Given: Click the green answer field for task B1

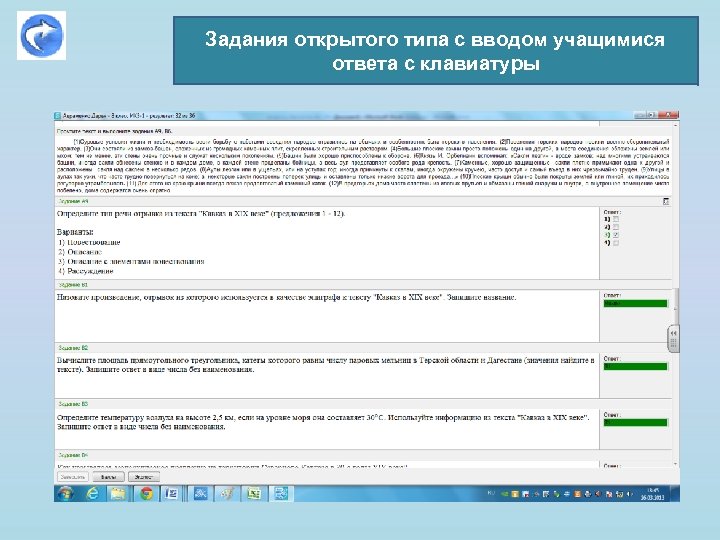Looking at the screenshot, I should 635,304.
